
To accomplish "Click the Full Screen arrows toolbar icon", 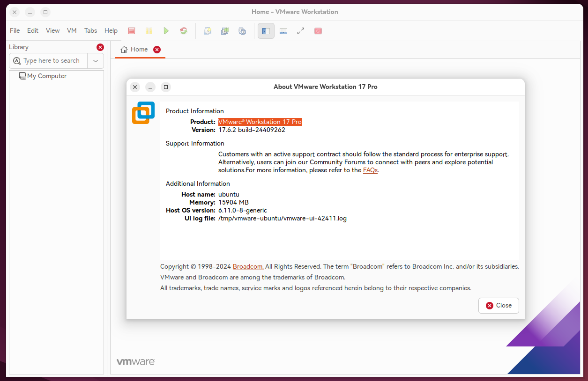I will click(x=301, y=31).
